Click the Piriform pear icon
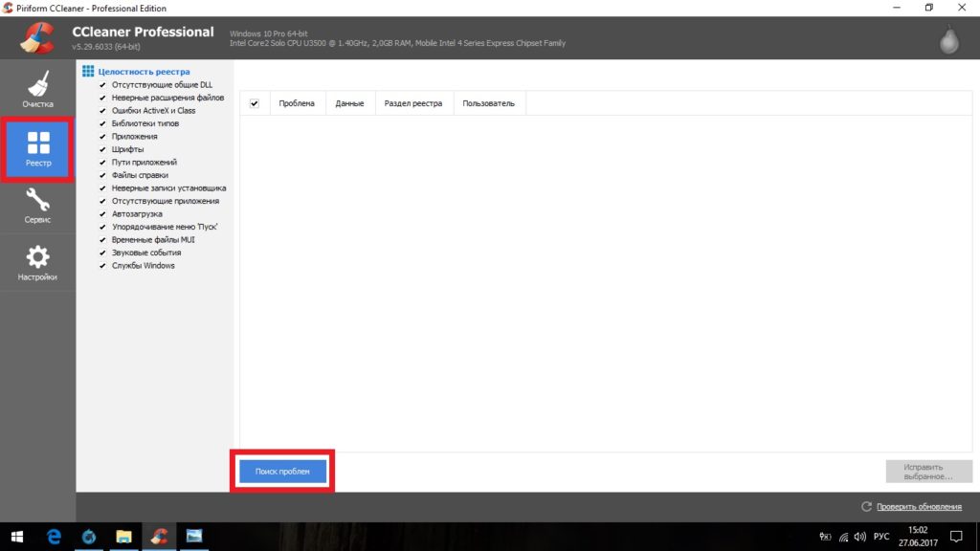980x551 pixels. (948, 40)
